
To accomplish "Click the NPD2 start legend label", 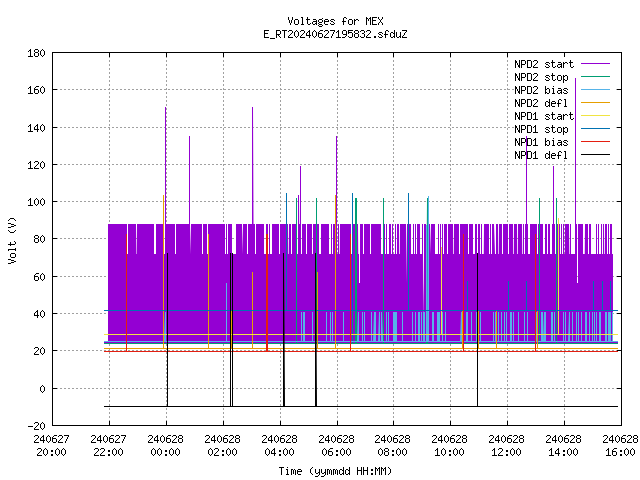I will 544,64.
